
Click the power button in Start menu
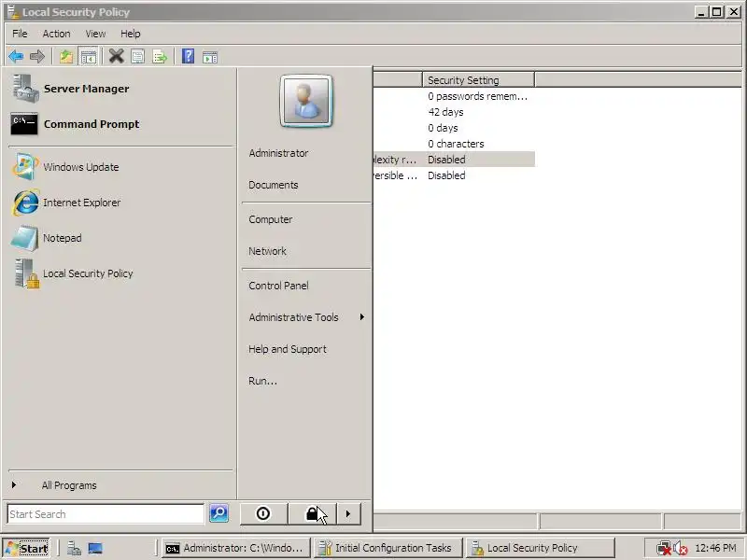coord(263,514)
